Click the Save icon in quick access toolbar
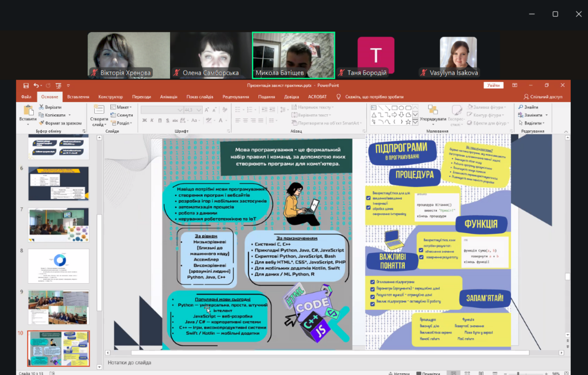This screenshot has width=588, height=375. coord(26,86)
